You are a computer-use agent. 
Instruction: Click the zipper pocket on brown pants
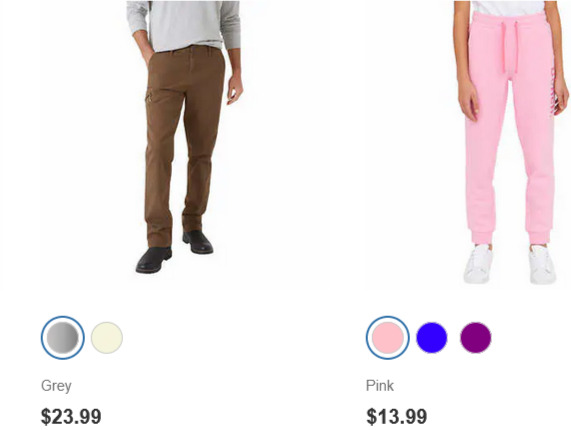coord(149,97)
